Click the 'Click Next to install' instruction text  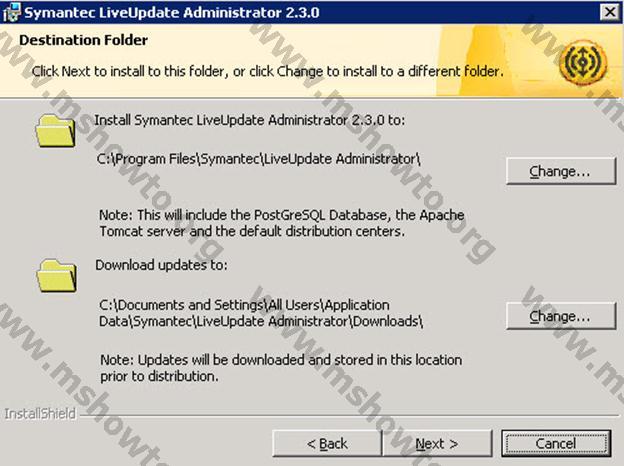pos(268,72)
